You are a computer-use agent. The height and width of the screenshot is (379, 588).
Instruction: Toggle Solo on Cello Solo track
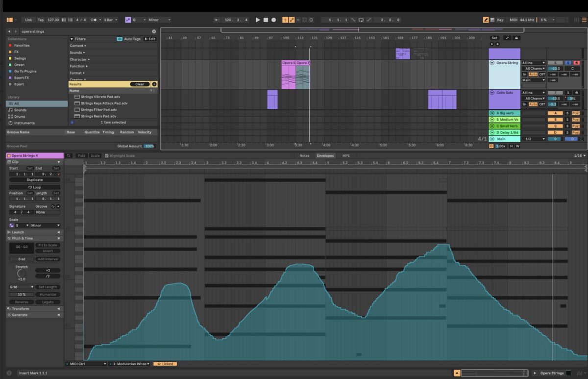[x=568, y=93]
